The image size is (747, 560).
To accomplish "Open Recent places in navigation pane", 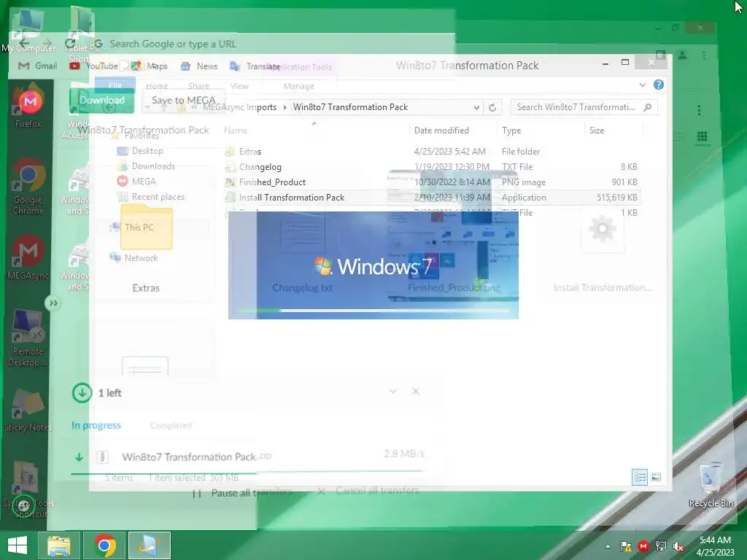I will 151,197.
